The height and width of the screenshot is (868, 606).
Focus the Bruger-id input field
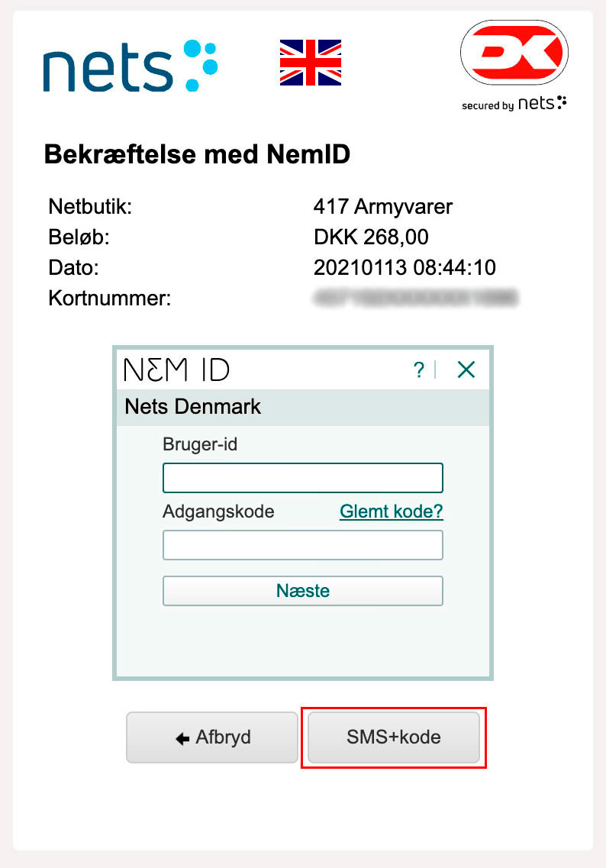pyautogui.click(x=303, y=478)
